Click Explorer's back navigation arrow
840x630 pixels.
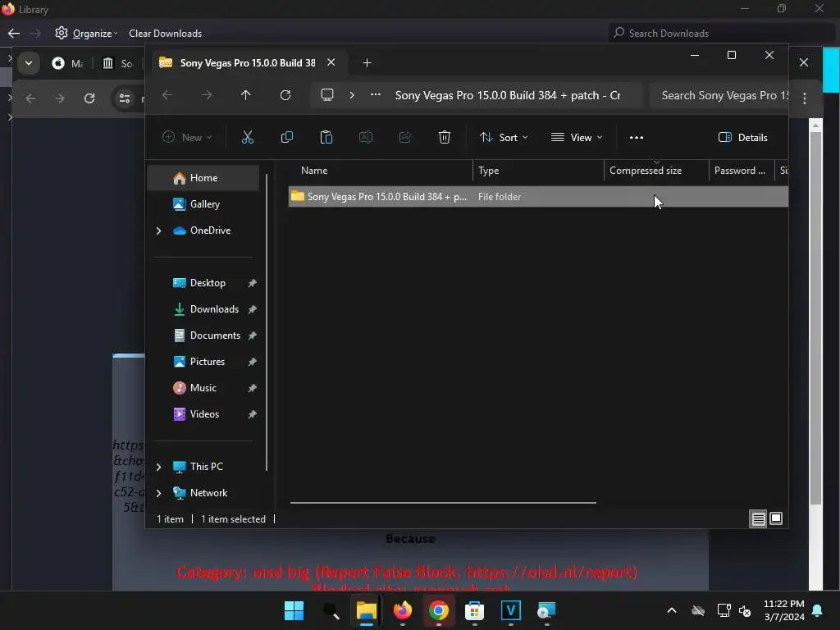[x=167, y=95]
